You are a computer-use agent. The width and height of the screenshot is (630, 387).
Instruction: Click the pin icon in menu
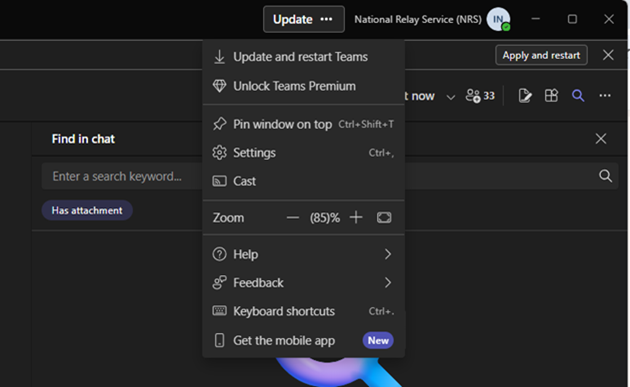(219, 124)
